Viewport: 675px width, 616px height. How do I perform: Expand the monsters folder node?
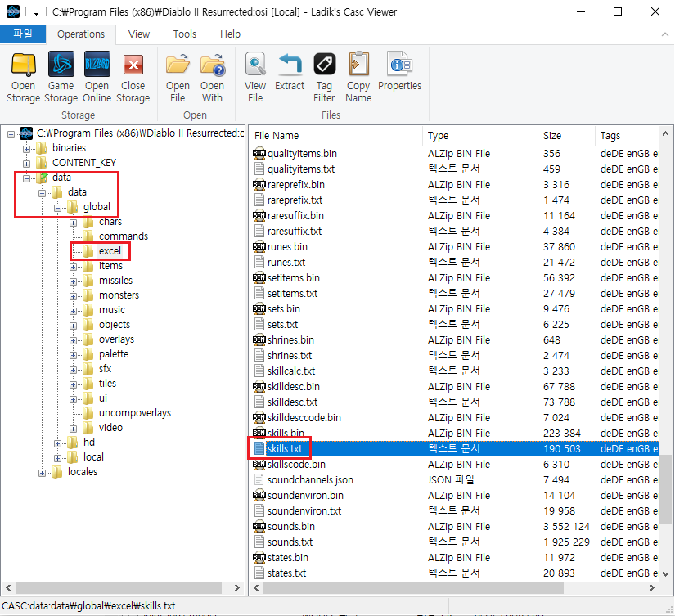coord(73,296)
